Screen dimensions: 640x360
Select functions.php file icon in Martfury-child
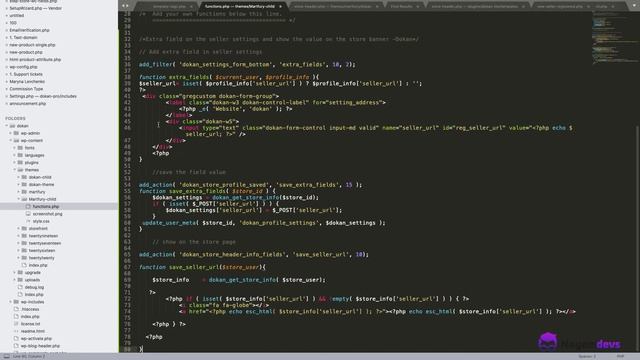tap(28, 207)
